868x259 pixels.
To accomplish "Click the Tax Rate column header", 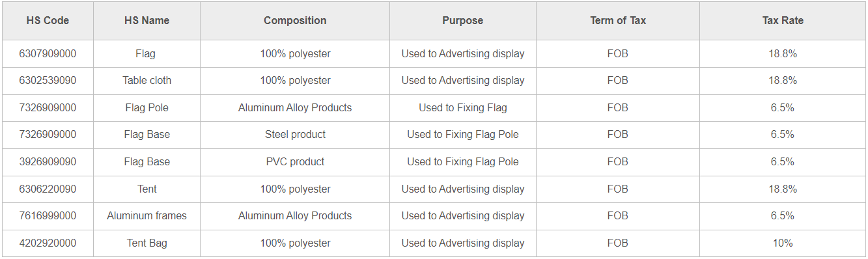I will coord(783,21).
